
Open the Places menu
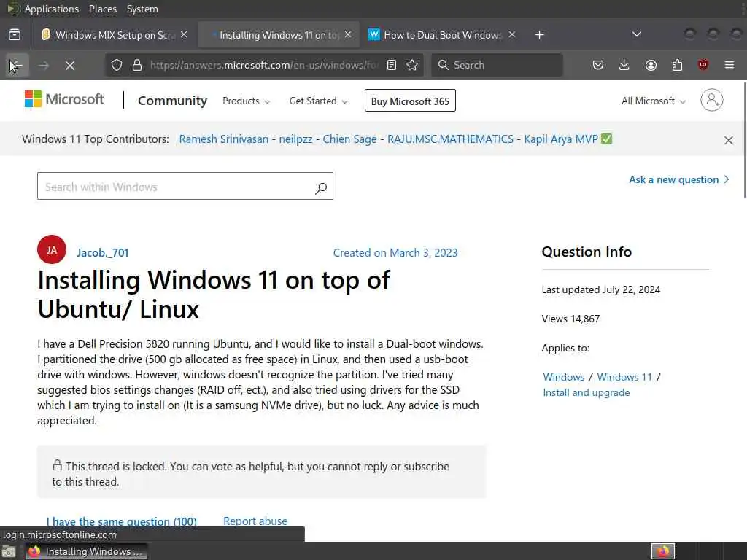click(102, 9)
